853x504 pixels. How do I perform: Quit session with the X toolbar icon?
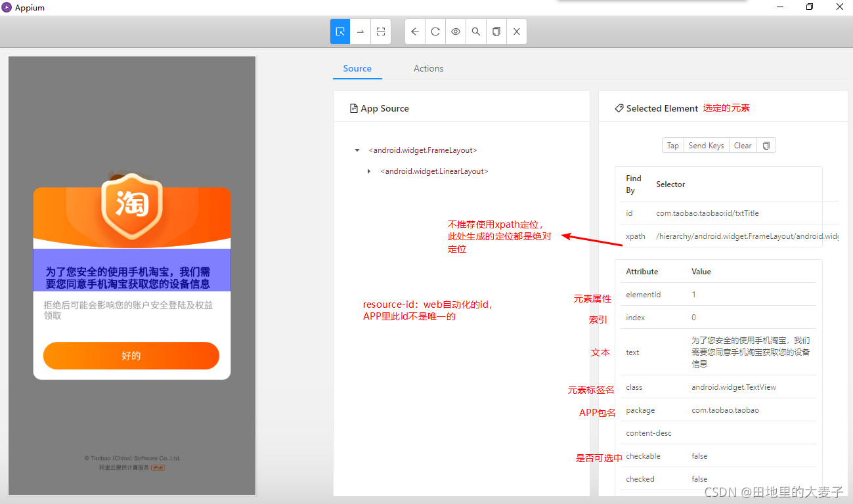(x=517, y=31)
